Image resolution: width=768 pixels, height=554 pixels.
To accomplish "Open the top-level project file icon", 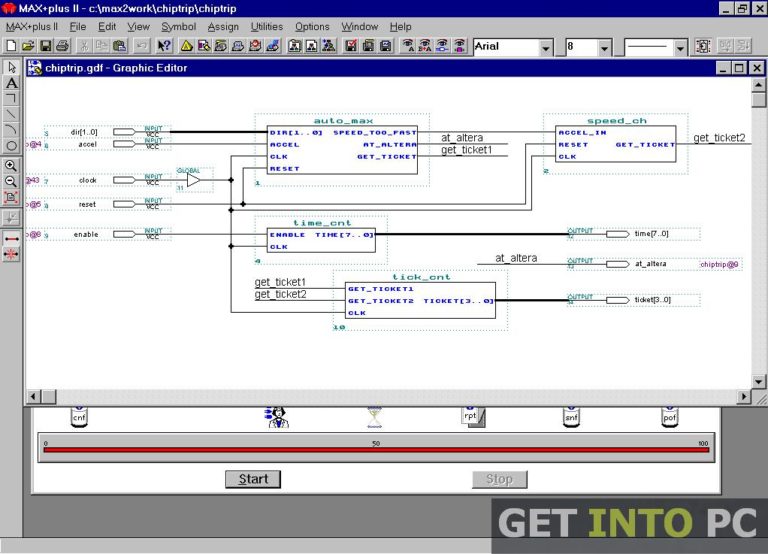I will 329,46.
